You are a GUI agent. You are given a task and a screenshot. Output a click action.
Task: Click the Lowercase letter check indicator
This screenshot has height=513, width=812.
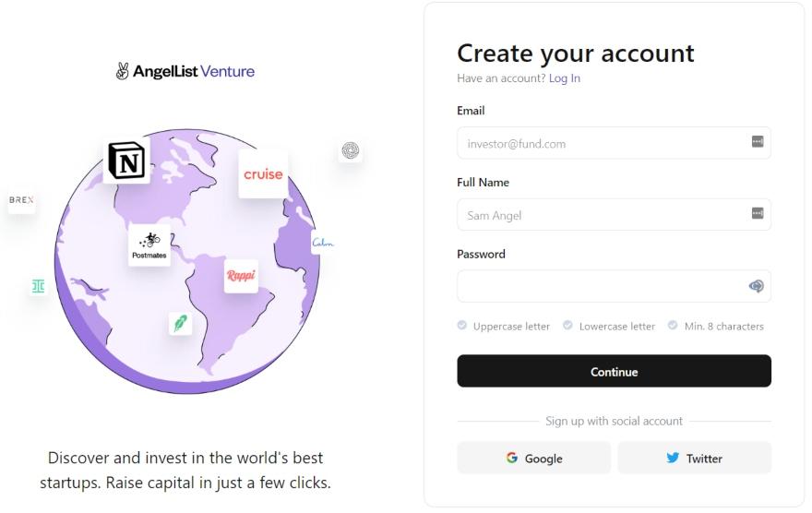(567, 325)
